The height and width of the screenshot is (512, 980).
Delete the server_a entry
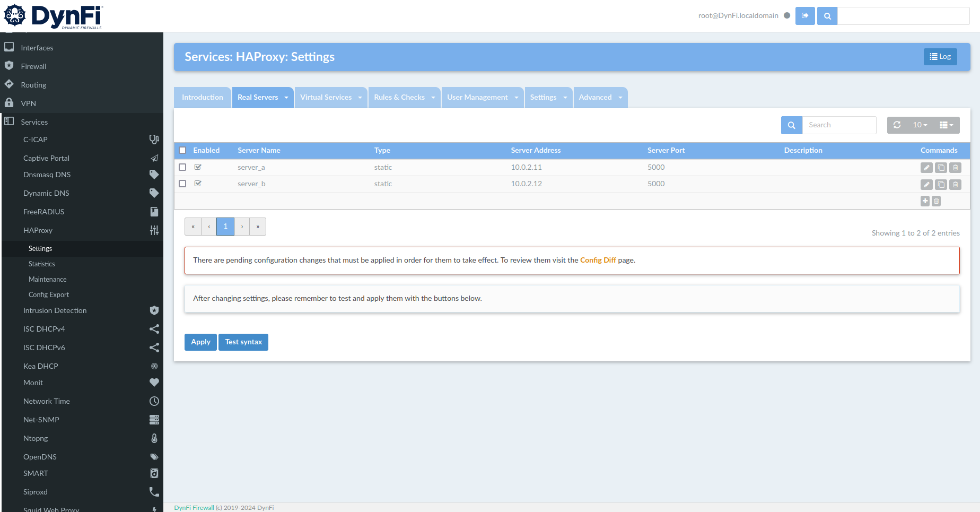[955, 168]
